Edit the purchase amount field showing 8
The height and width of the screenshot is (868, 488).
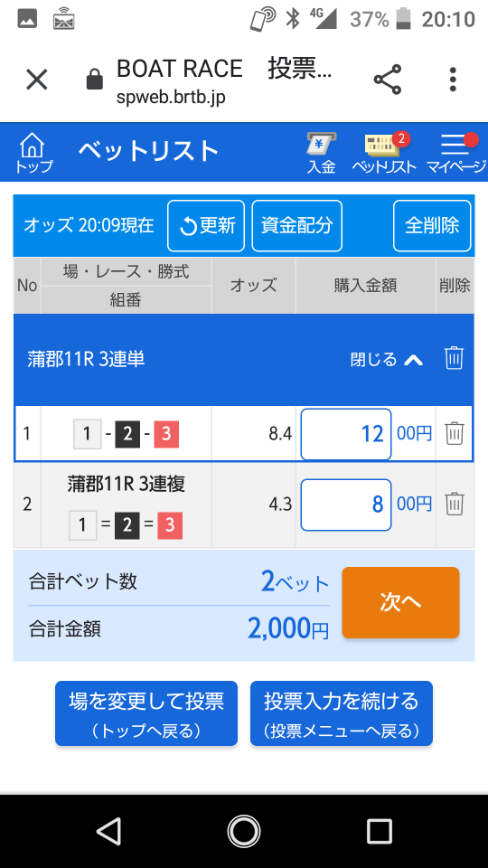(346, 505)
